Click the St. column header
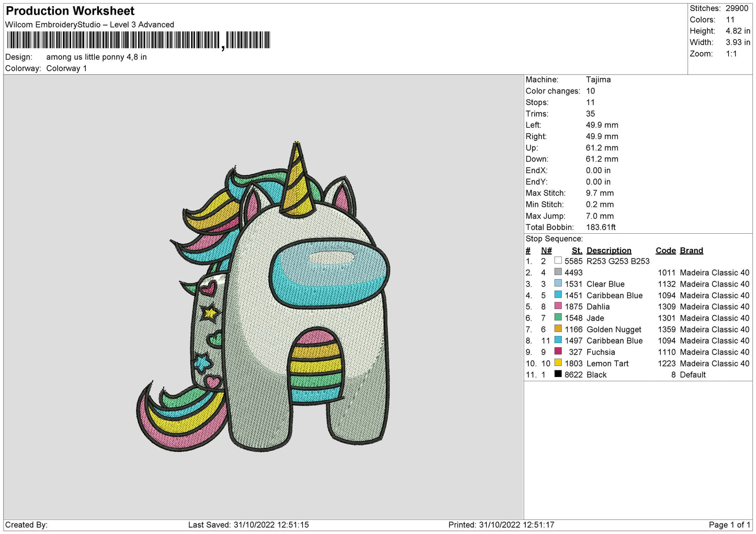The image size is (756, 534). click(x=577, y=251)
